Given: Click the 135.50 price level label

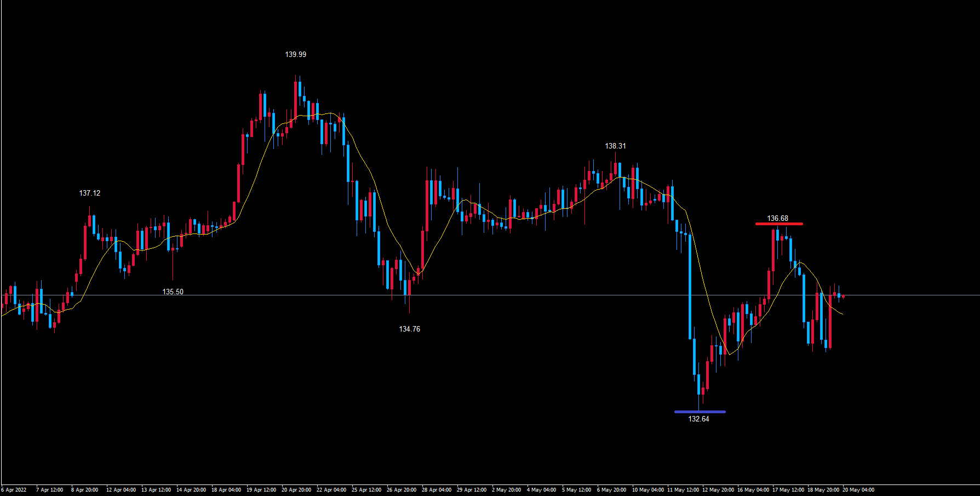Looking at the screenshot, I should (173, 292).
